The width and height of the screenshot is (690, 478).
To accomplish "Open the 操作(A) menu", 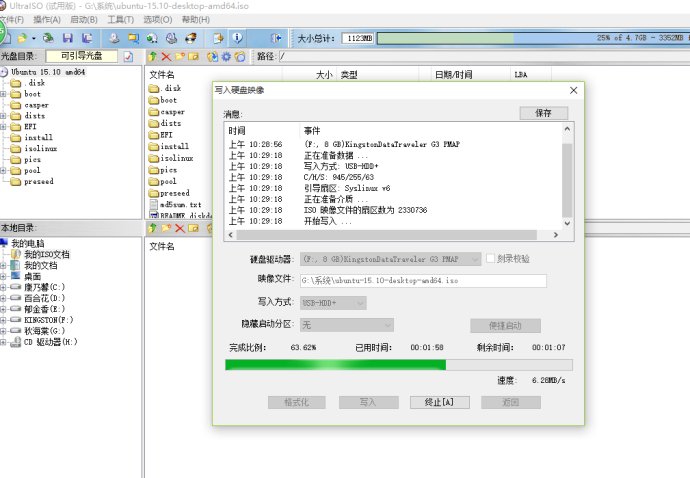I will (47, 20).
